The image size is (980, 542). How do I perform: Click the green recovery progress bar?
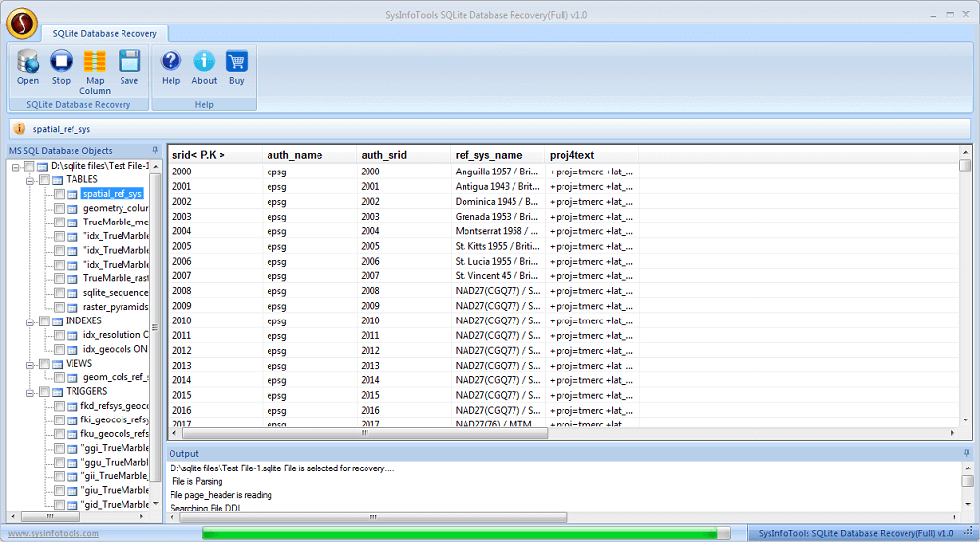pyautogui.click(x=465, y=533)
